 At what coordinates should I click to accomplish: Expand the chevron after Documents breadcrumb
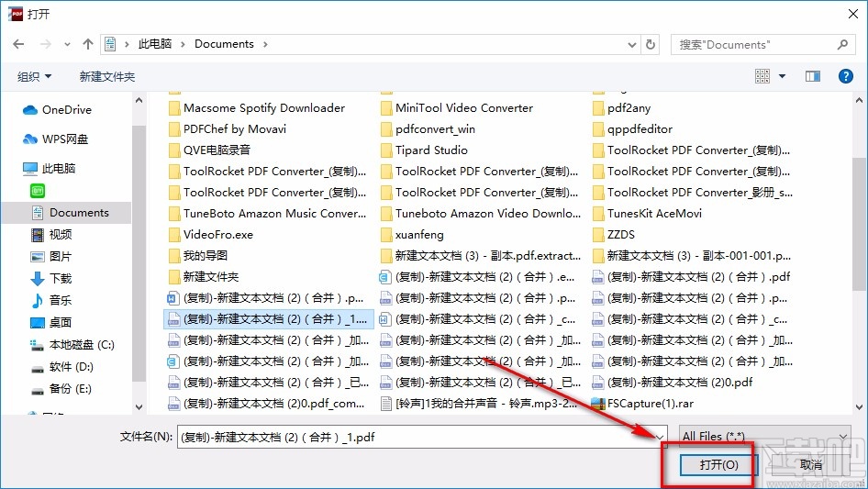[265, 44]
